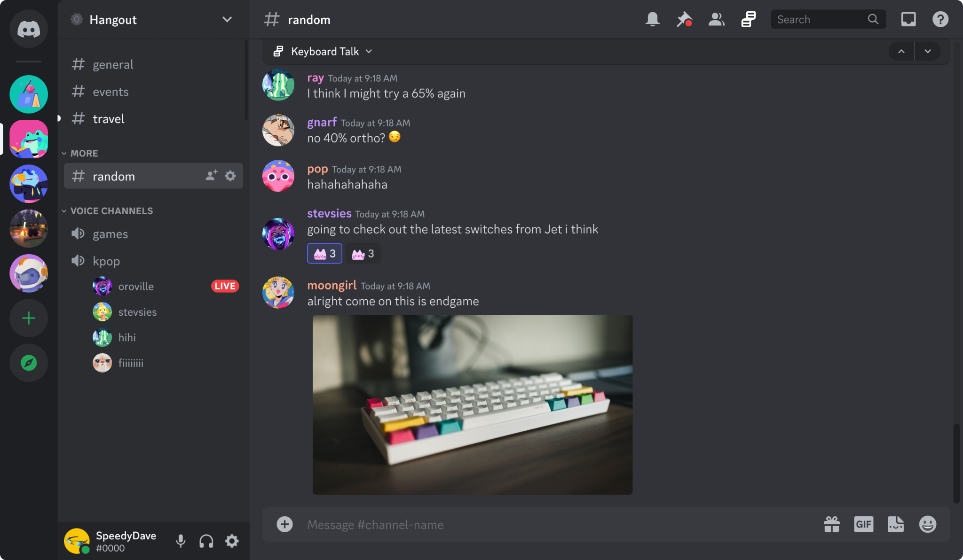Toggle the member list icon
The height and width of the screenshot is (560, 963).
pos(716,19)
